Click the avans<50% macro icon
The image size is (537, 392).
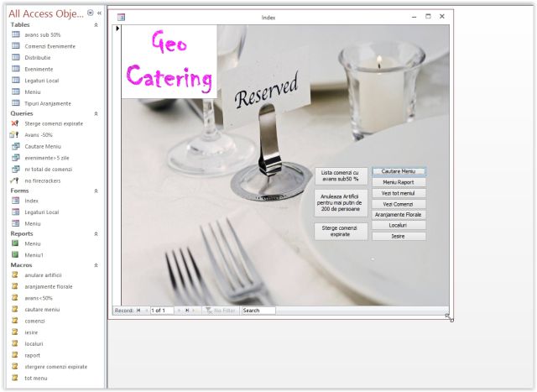15,298
